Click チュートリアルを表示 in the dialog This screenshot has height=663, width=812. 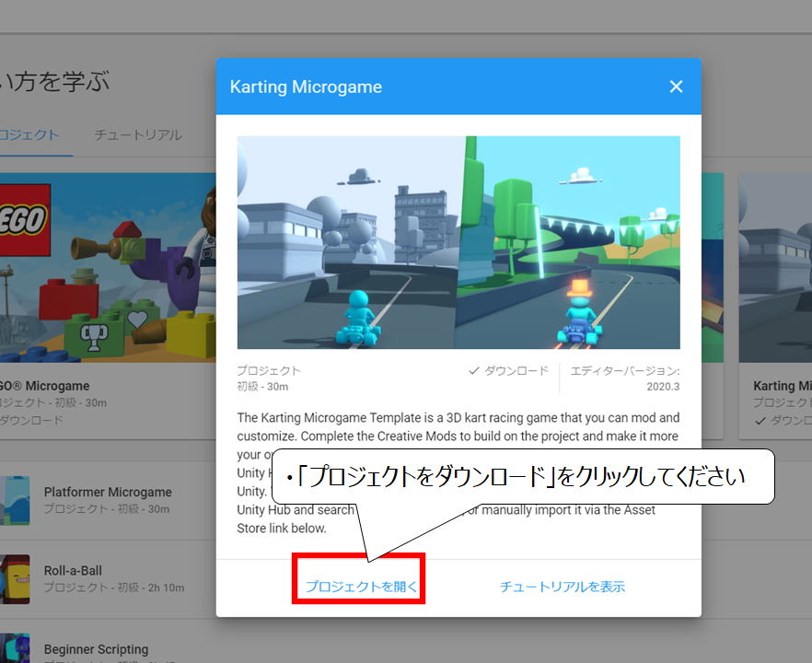click(563, 587)
